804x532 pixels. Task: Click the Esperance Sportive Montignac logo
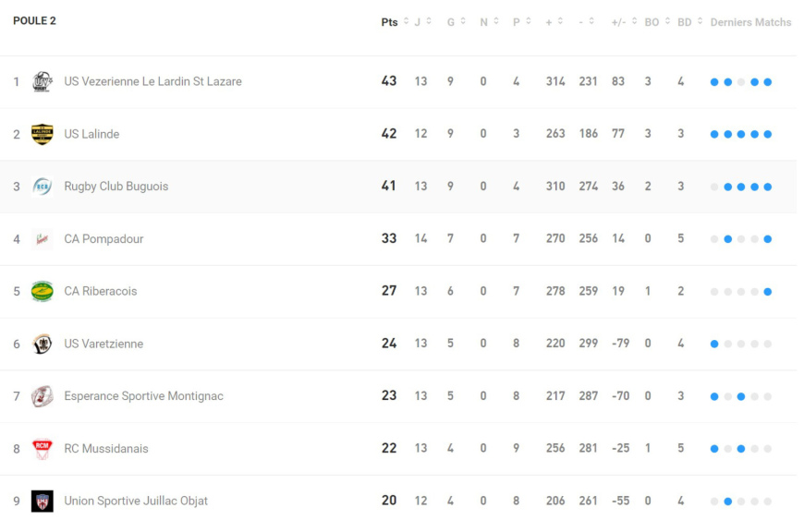coord(42,396)
